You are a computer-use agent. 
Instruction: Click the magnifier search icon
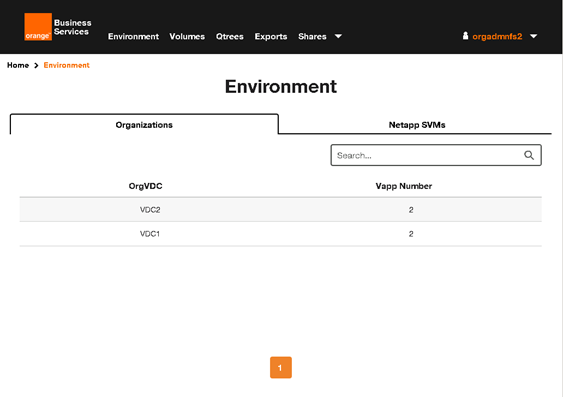tap(529, 155)
